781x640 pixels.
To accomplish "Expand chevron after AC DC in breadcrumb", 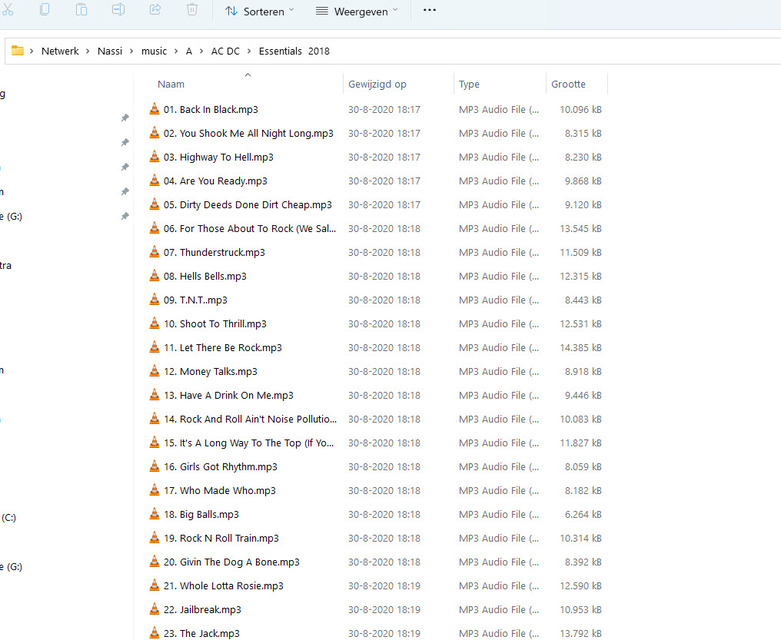I will click(x=249, y=51).
